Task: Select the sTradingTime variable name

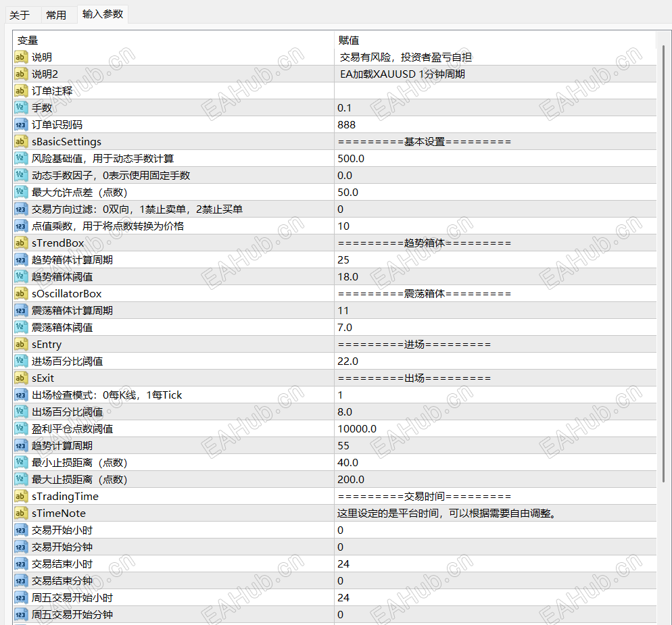Action: point(65,497)
